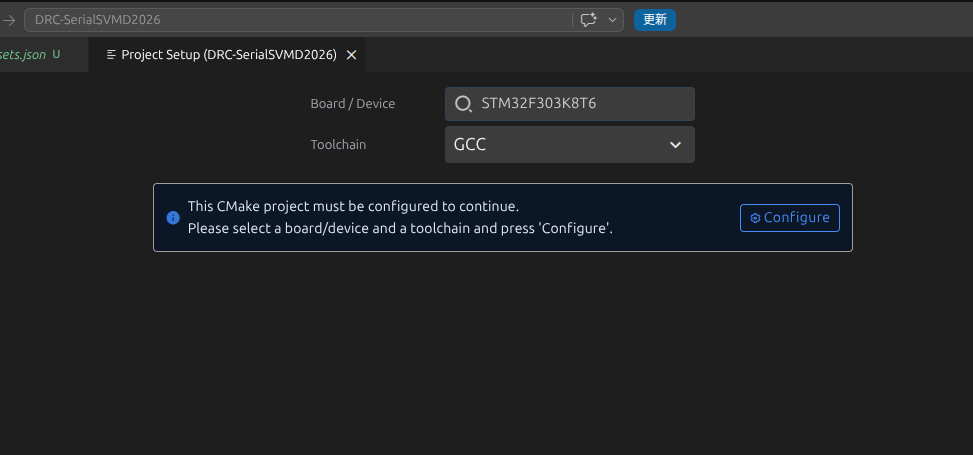Image resolution: width=973 pixels, height=455 pixels.
Task: Click the list icon on Project Setup tab
Action: click(112, 55)
